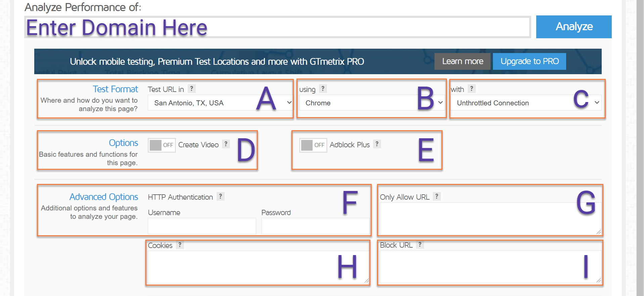Focus the Password input field
This screenshot has width=644, height=296.
315,226
